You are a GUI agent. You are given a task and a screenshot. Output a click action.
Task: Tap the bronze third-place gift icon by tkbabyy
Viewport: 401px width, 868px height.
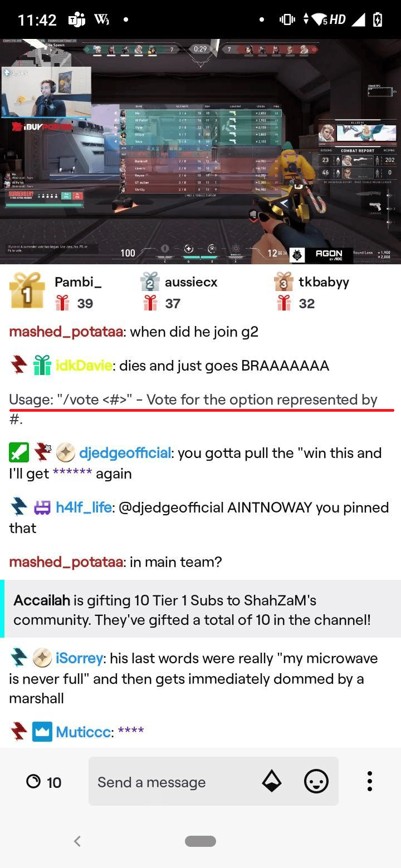tap(283, 282)
